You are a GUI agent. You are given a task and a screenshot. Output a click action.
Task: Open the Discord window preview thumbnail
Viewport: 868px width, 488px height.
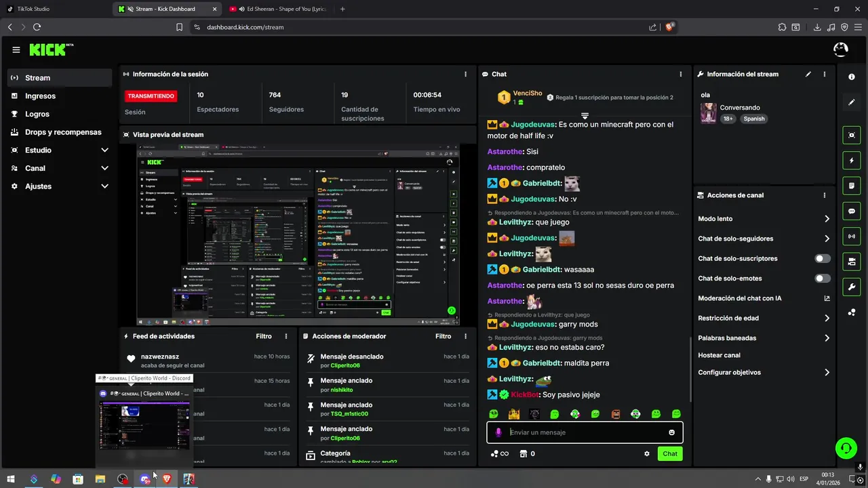pyautogui.click(x=144, y=425)
